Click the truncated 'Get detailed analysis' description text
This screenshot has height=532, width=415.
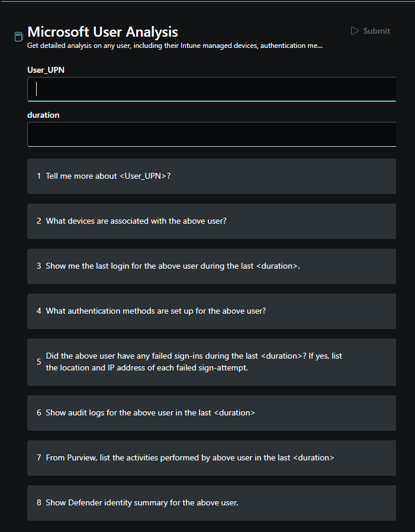click(175, 46)
